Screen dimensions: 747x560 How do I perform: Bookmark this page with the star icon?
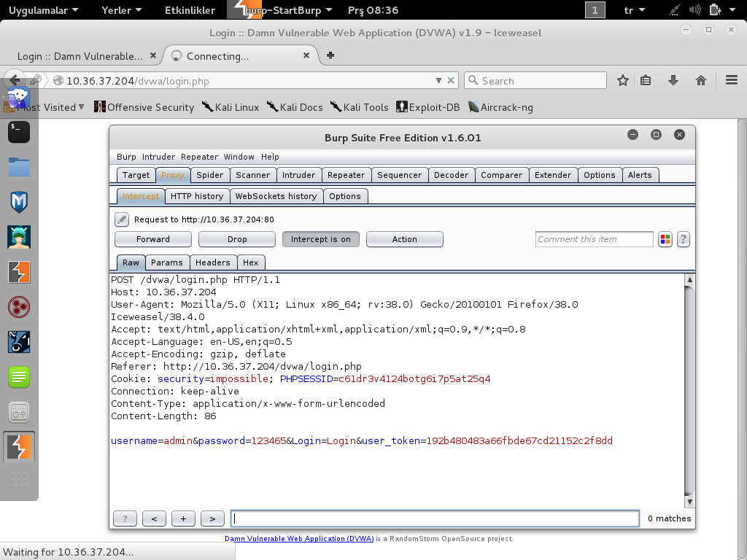click(x=623, y=80)
